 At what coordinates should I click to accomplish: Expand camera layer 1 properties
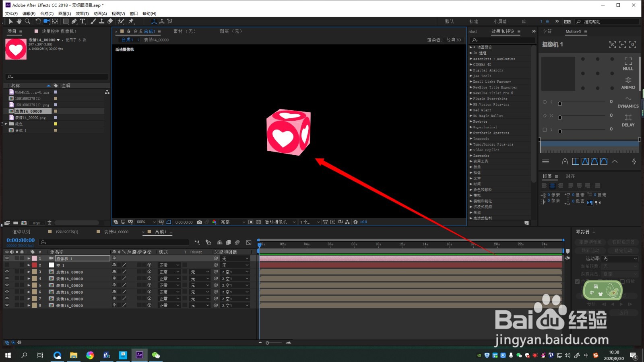29,258
